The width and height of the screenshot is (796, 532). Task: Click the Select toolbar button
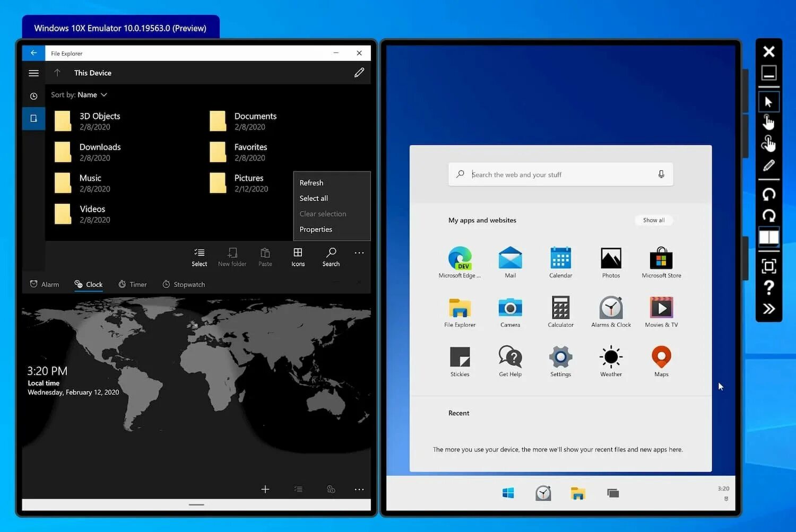click(200, 257)
